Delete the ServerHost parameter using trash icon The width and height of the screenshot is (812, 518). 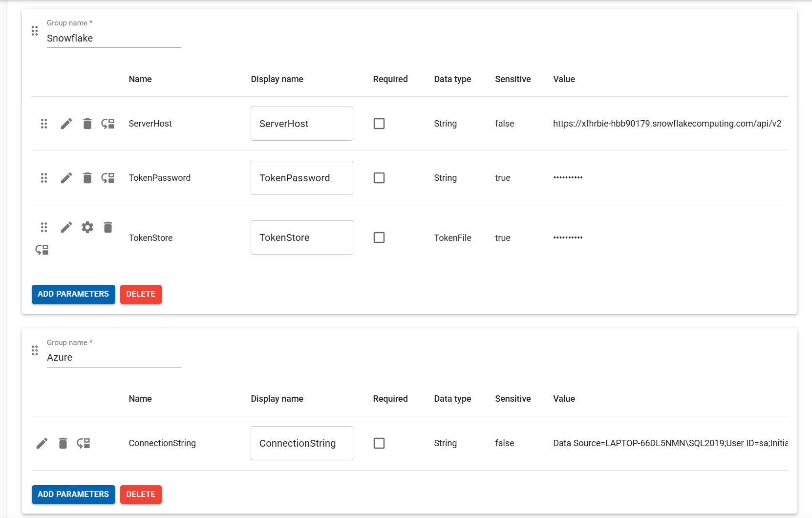87,124
